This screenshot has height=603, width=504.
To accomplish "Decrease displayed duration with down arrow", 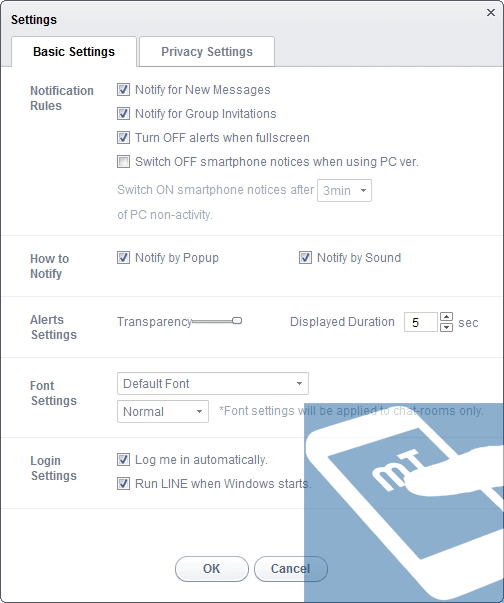I will [x=446, y=327].
